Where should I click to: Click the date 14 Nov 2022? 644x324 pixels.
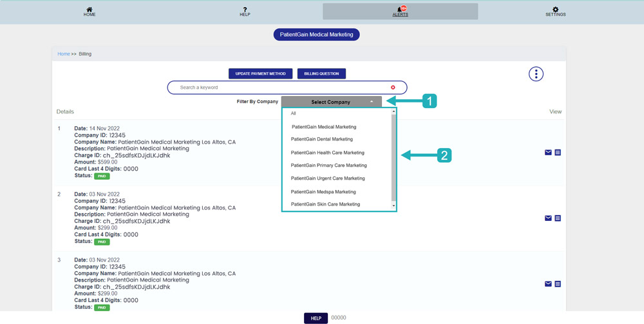[x=104, y=129]
